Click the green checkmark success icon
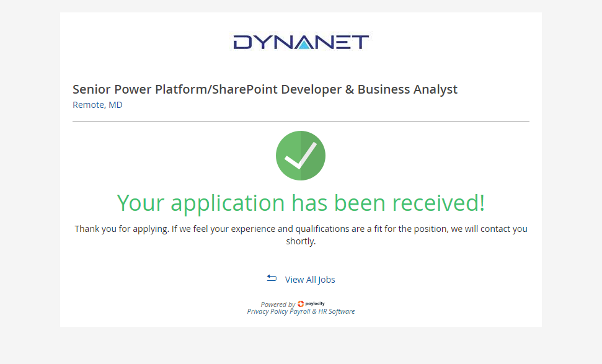602x364 pixels. 301,156
